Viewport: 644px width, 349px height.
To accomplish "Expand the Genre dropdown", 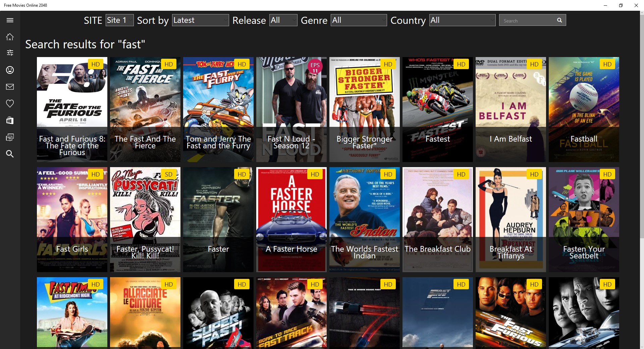I will [x=359, y=20].
